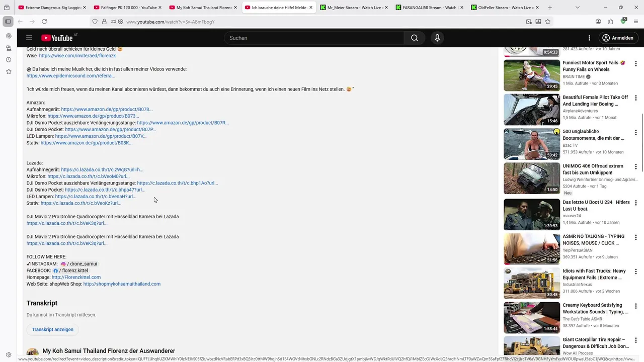Open the Wise invite link
The image size is (644, 362).
(77, 56)
